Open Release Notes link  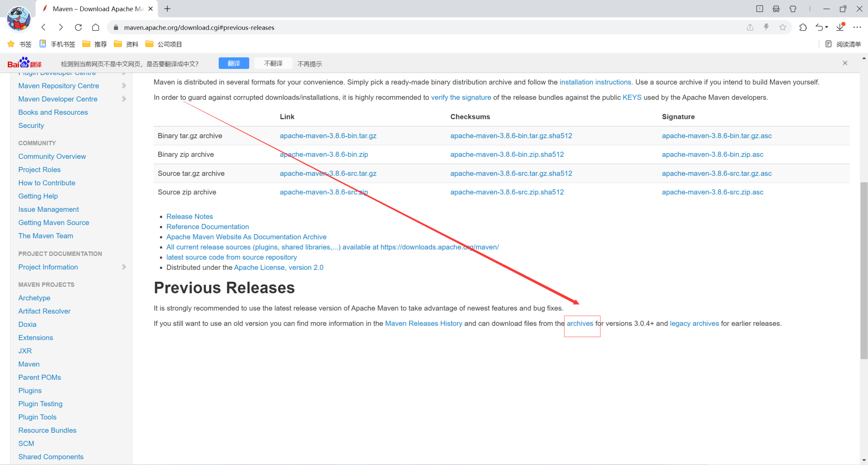(x=190, y=217)
